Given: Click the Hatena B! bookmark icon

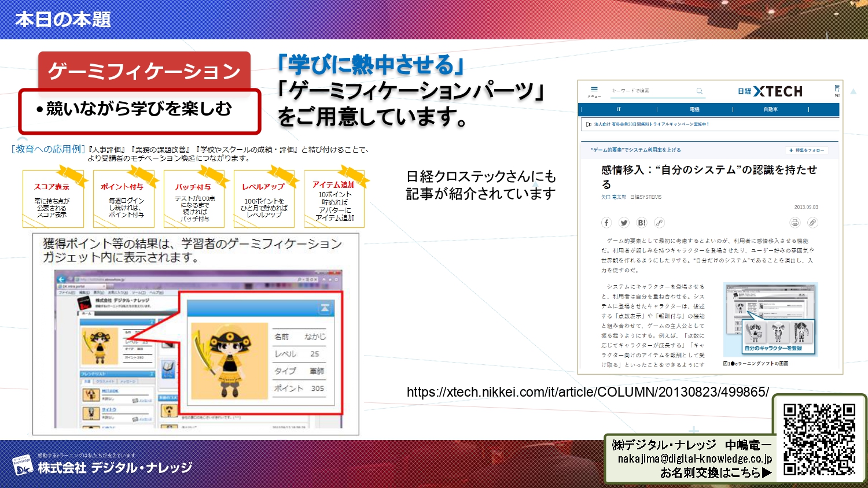Looking at the screenshot, I should point(641,223).
